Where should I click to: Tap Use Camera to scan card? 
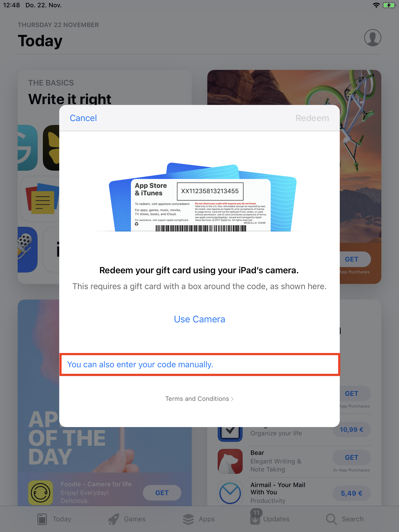click(199, 319)
